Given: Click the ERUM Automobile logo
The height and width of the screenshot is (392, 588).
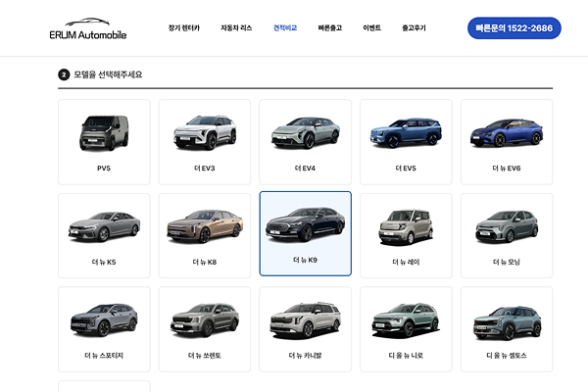Looking at the screenshot, I should coord(88,28).
